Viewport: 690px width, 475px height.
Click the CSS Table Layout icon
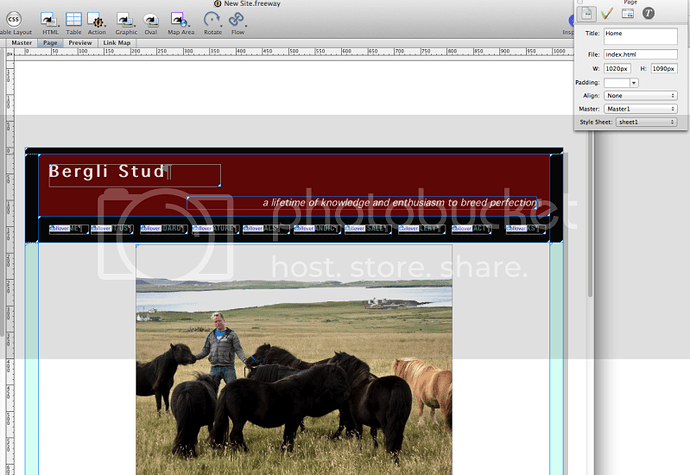coord(14,19)
